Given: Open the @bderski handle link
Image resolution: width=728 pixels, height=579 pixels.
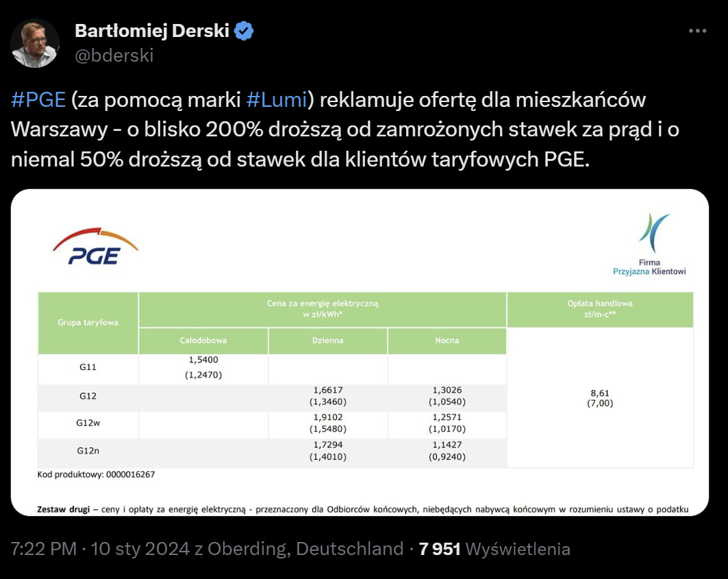Looking at the screenshot, I should point(114,56).
